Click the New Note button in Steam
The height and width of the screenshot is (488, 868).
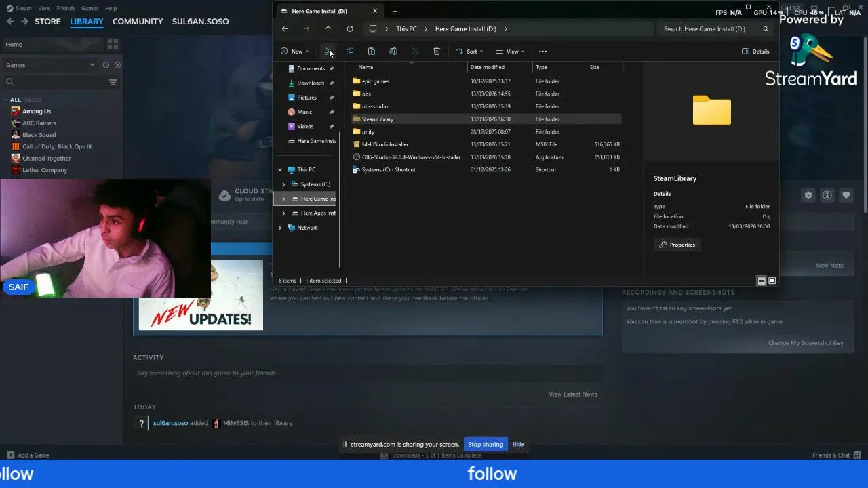pyautogui.click(x=829, y=266)
